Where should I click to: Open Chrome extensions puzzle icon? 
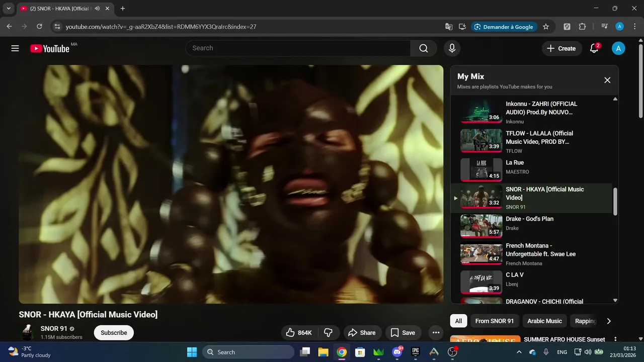coord(582,27)
